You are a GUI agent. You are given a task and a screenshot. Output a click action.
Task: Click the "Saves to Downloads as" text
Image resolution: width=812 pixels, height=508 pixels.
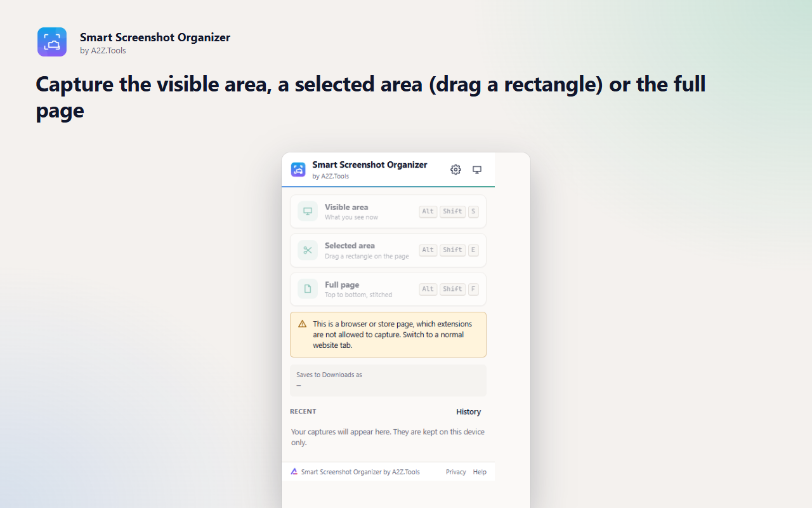[x=329, y=375]
